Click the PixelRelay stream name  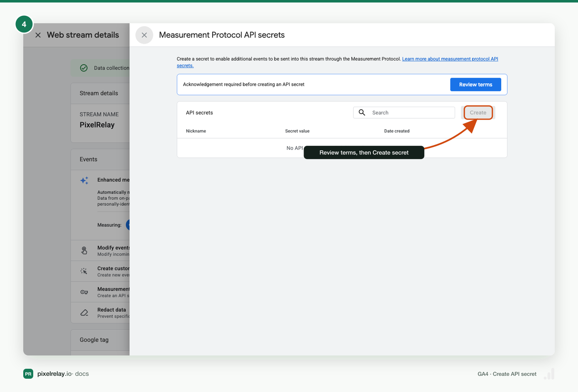coord(97,125)
